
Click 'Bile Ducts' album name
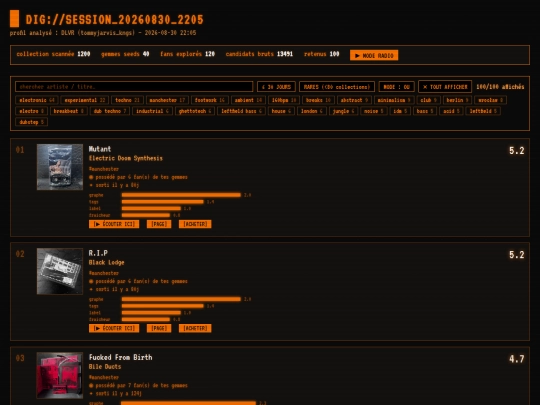105,367
